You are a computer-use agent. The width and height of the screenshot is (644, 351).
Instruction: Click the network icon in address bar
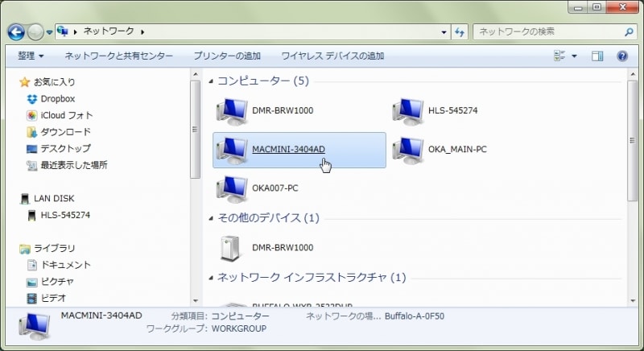(x=63, y=31)
